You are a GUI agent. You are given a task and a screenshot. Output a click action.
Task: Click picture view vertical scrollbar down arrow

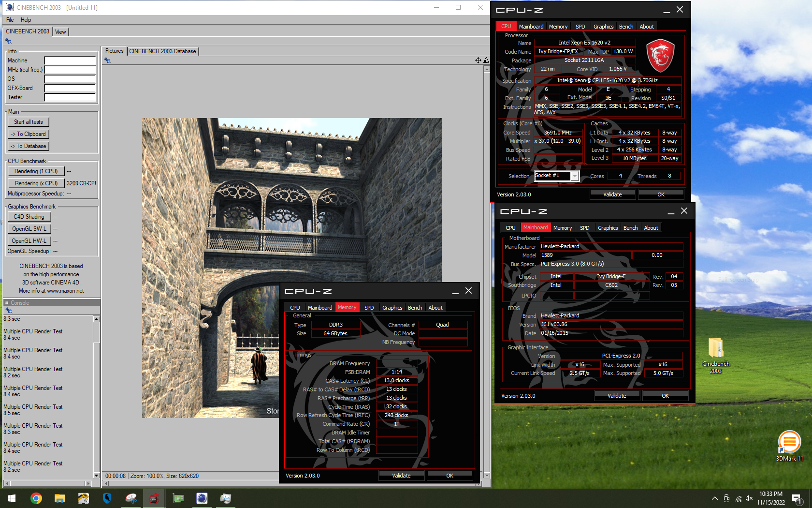pos(487,476)
